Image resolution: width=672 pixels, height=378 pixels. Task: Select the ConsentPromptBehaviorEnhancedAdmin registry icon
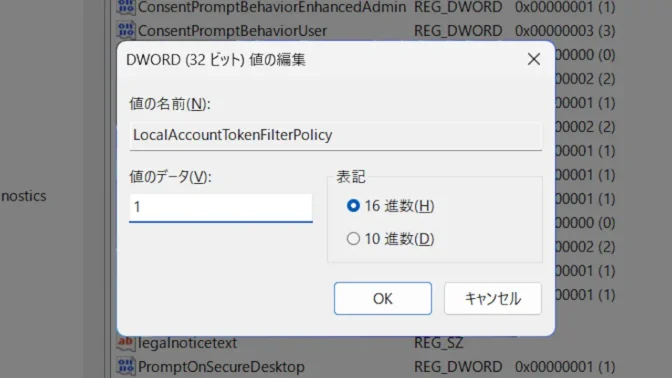tap(126, 7)
